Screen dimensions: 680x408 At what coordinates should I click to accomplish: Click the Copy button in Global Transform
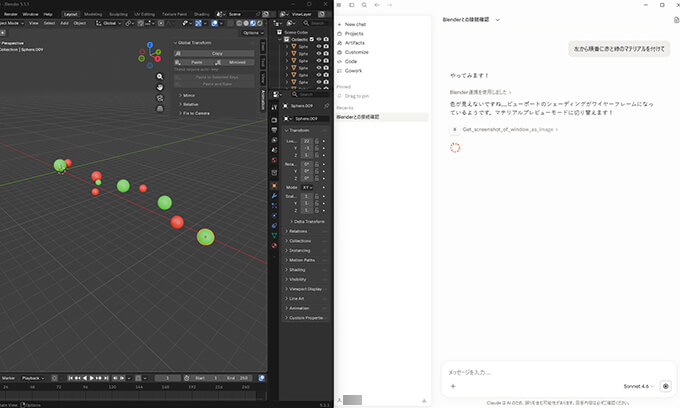217,52
